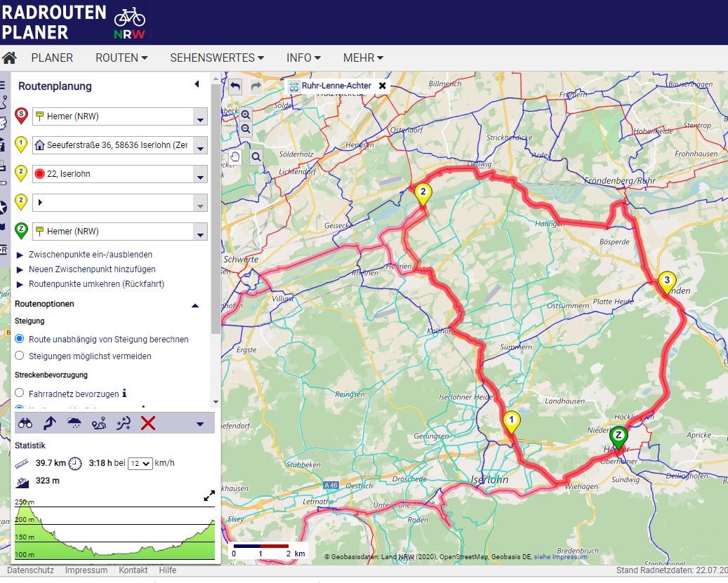
Task: Click the empty waypoint input field
Action: coord(113,203)
